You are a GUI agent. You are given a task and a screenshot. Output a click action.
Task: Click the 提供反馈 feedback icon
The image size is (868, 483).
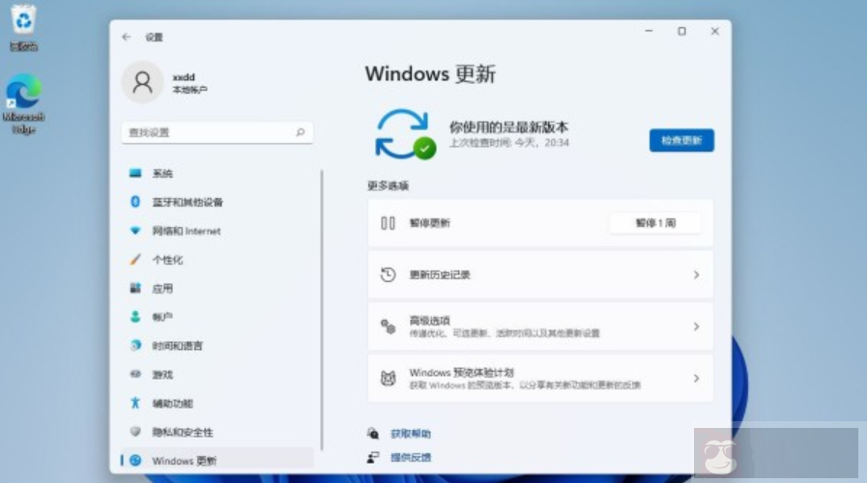tap(373, 457)
